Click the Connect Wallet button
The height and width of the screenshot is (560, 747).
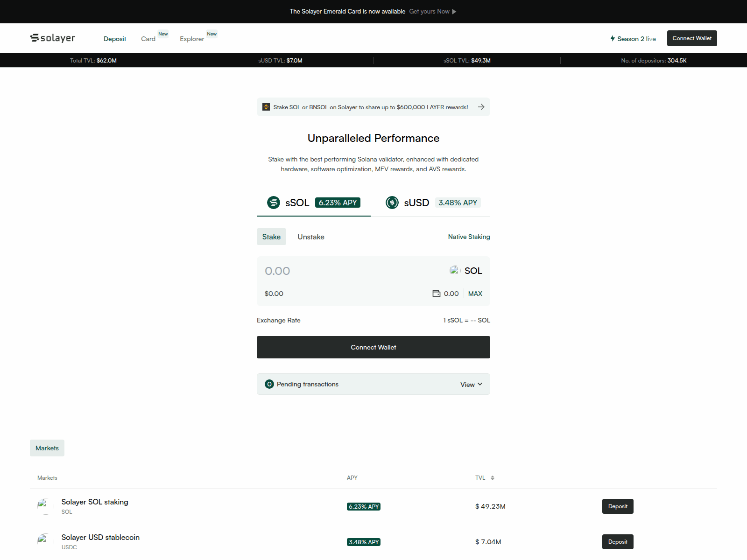(x=691, y=38)
